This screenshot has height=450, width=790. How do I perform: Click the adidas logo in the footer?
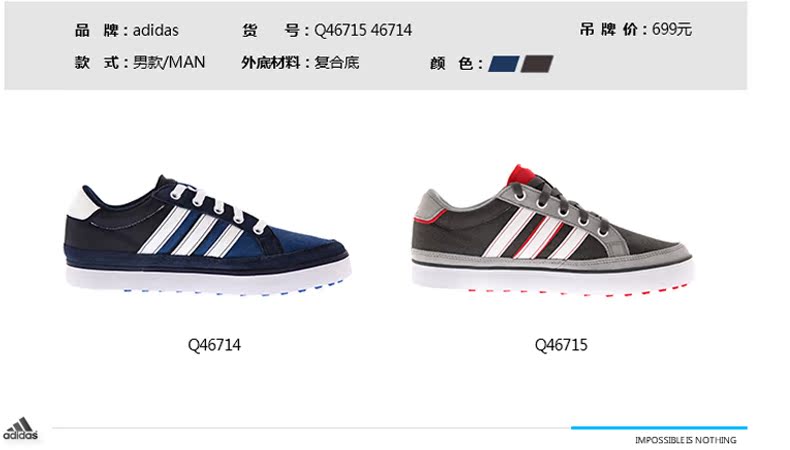click(x=20, y=429)
